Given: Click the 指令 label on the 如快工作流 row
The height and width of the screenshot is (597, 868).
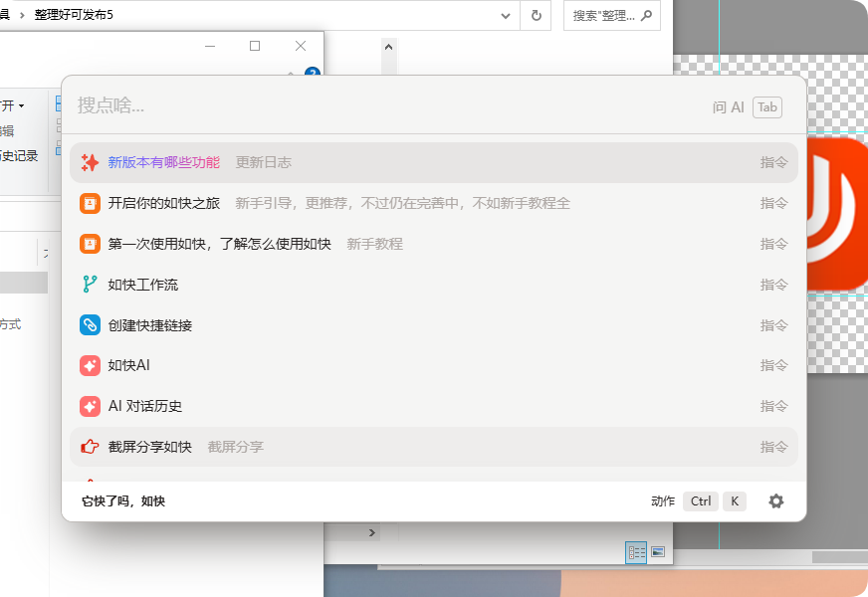Looking at the screenshot, I should click(x=773, y=285).
